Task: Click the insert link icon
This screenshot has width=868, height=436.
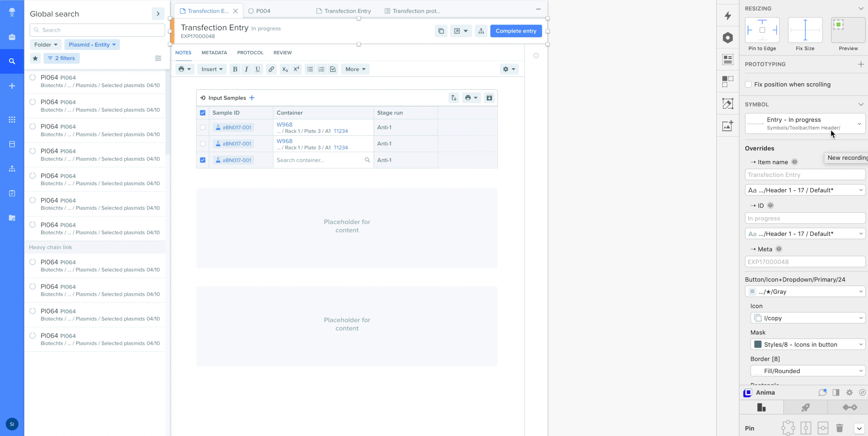Action: tap(271, 69)
